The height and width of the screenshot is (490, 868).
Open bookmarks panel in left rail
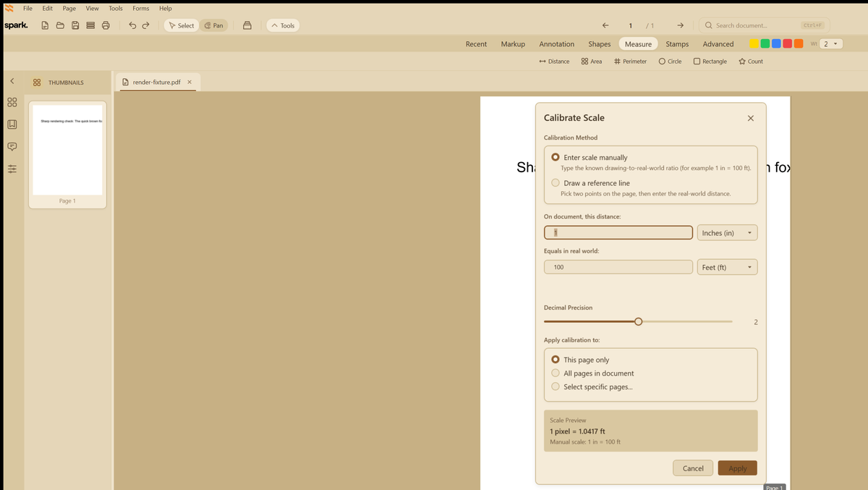[12, 124]
